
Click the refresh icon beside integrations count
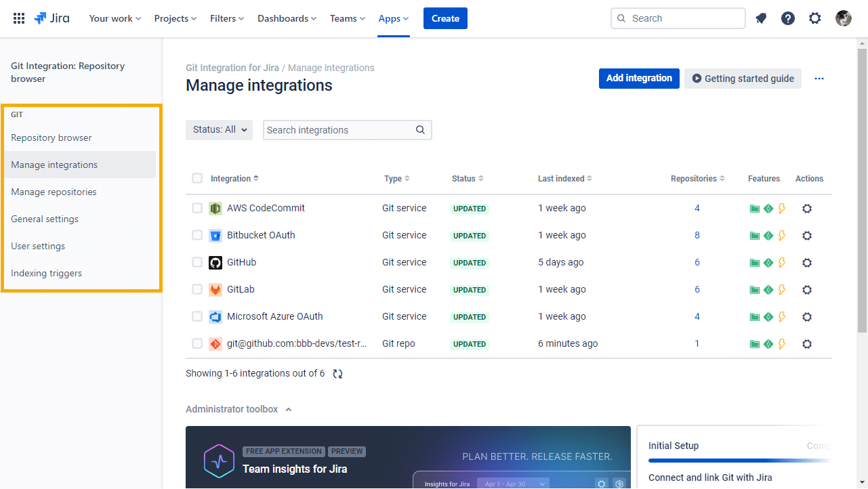[x=337, y=374]
